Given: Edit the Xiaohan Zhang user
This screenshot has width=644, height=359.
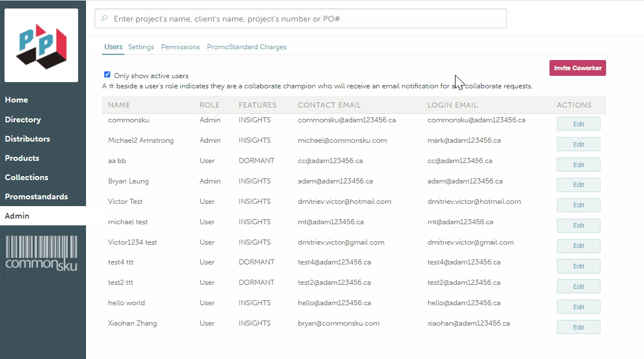Looking at the screenshot, I should point(578,327).
